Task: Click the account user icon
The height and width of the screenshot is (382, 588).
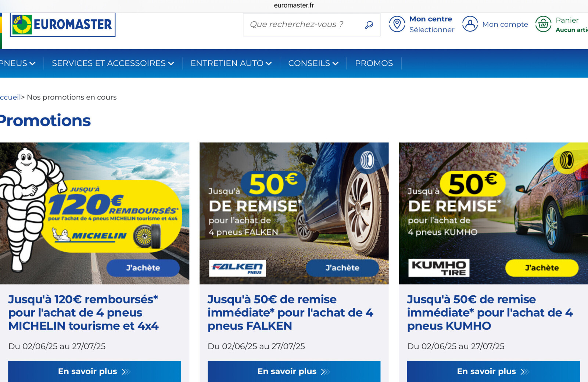Action: point(470,24)
